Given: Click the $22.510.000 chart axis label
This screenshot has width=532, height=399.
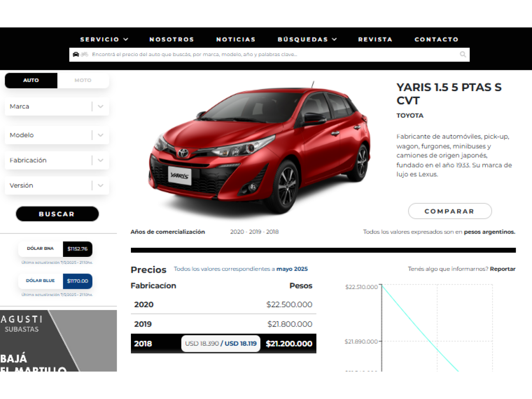Looking at the screenshot, I should pyautogui.click(x=361, y=287).
